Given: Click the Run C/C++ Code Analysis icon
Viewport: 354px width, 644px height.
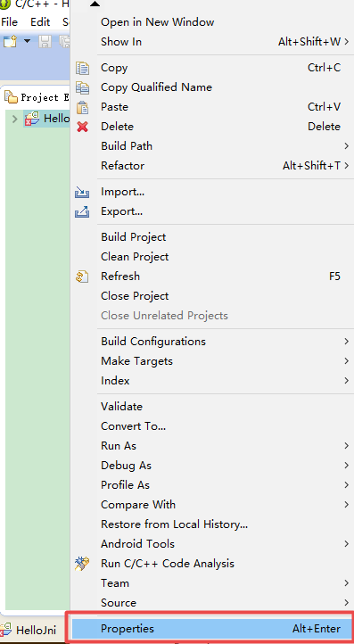Looking at the screenshot, I should 82,564.
